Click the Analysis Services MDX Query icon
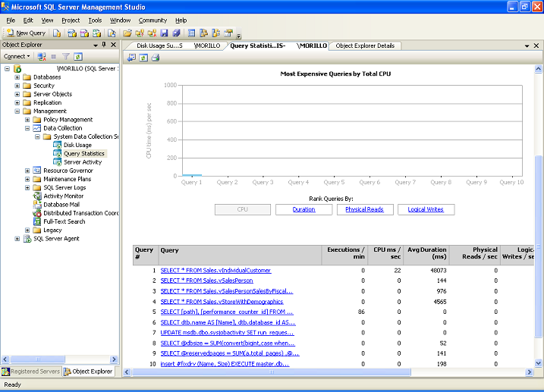The height and width of the screenshot is (392, 544). pyautogui.click(x=72, y=33)
